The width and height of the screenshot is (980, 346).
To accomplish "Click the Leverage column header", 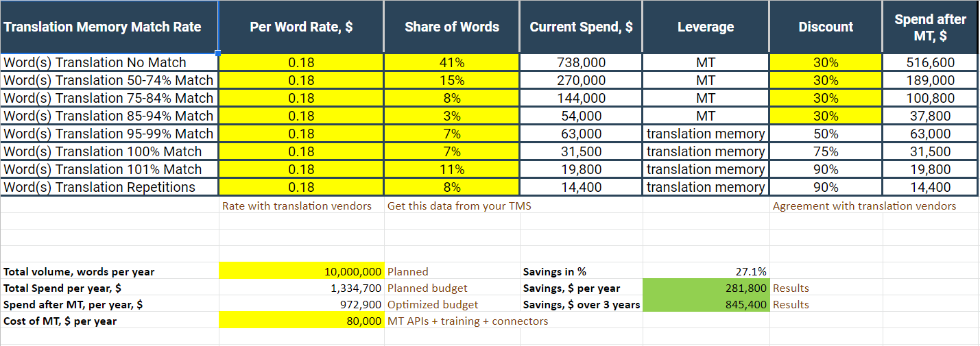I will point(706,27).
